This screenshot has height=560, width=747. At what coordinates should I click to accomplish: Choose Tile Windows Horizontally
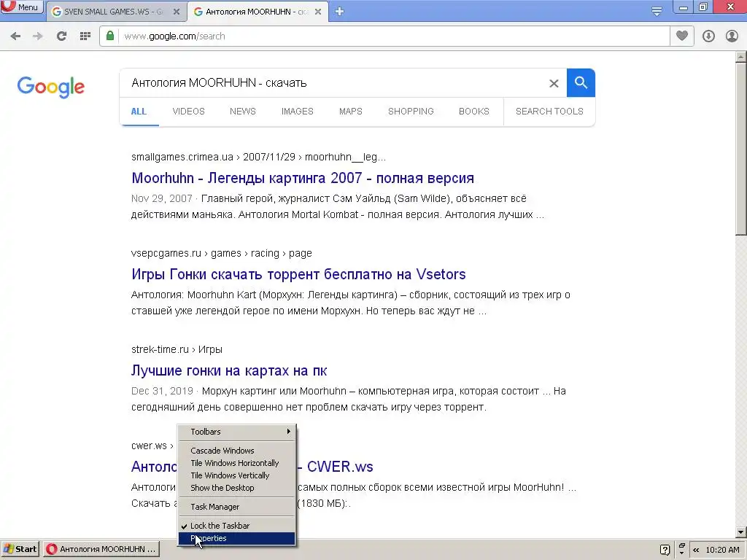coord(237,463)
